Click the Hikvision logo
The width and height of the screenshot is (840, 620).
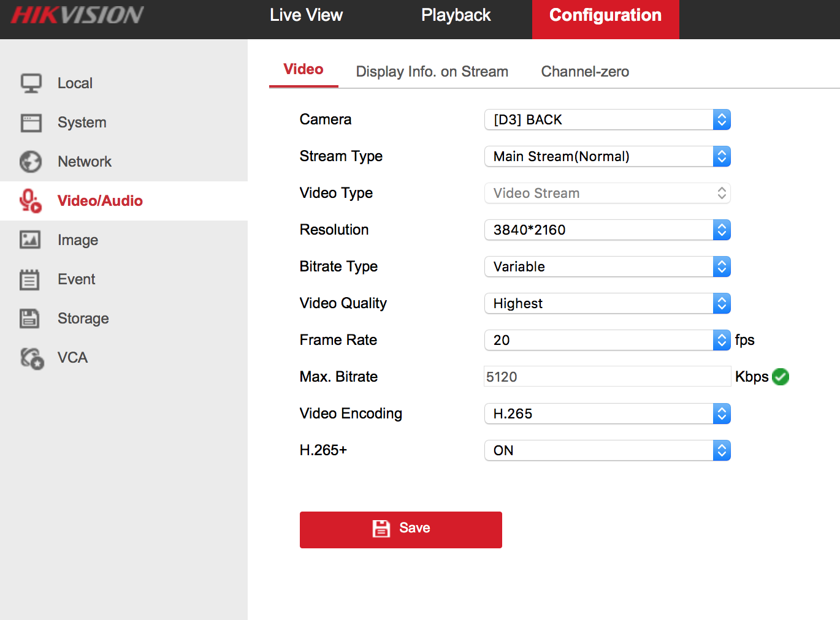coord(77,15)
